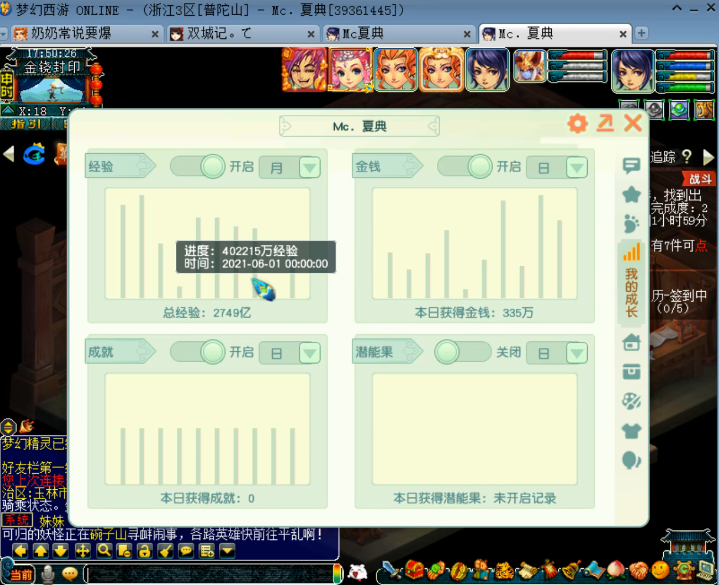Toggle the 经验 recording switch
Image resolution: width=719 pixels, height=585 pixels.
198,166
